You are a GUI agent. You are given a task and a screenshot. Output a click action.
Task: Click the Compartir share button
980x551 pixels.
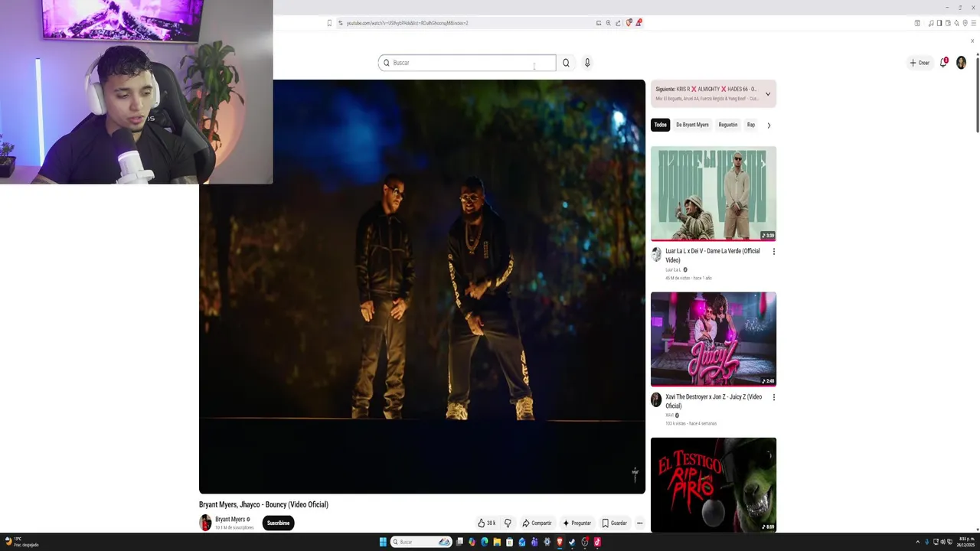click(x=537, y=523)
